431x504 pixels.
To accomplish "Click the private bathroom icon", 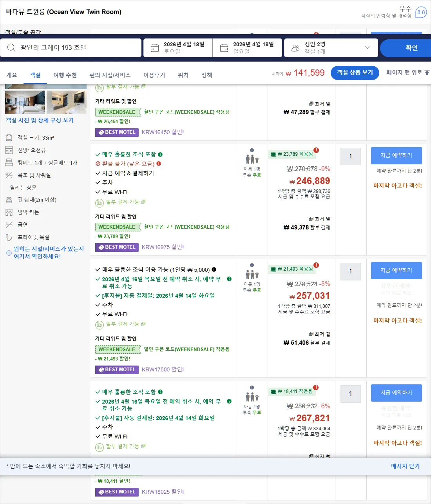I will tap(9, 237).
